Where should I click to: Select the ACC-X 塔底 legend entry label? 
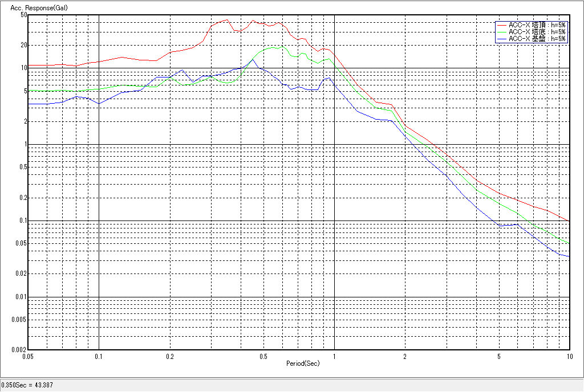pyautogui.click(x=537, y=32)
